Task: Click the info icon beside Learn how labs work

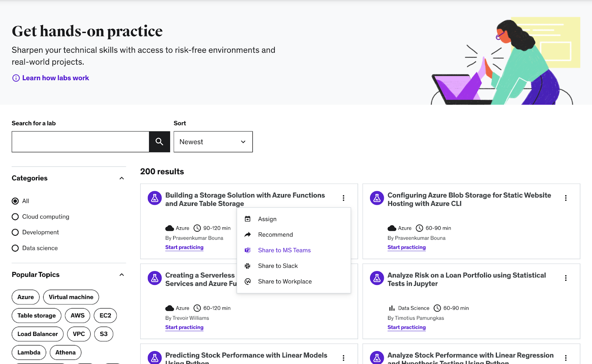Action: pyautogui.click(x=16, y=78)
